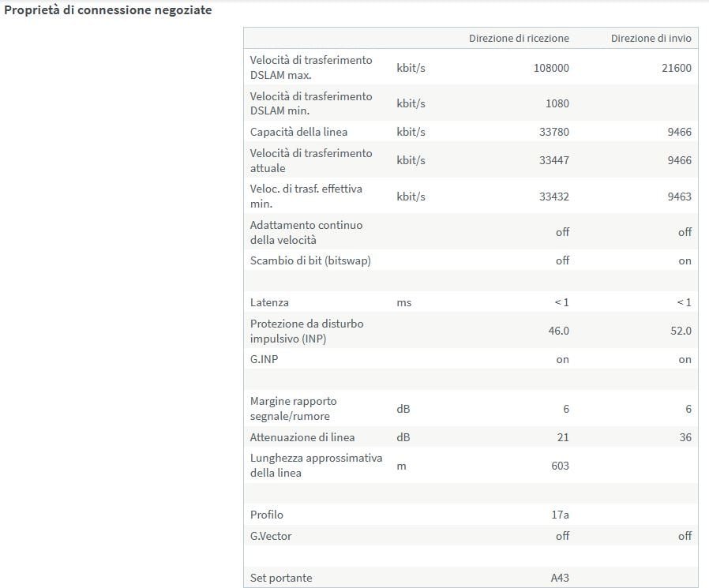Click the INP receive value 46.0
Screen dimensions: 709x588
(x=558, y=331)
